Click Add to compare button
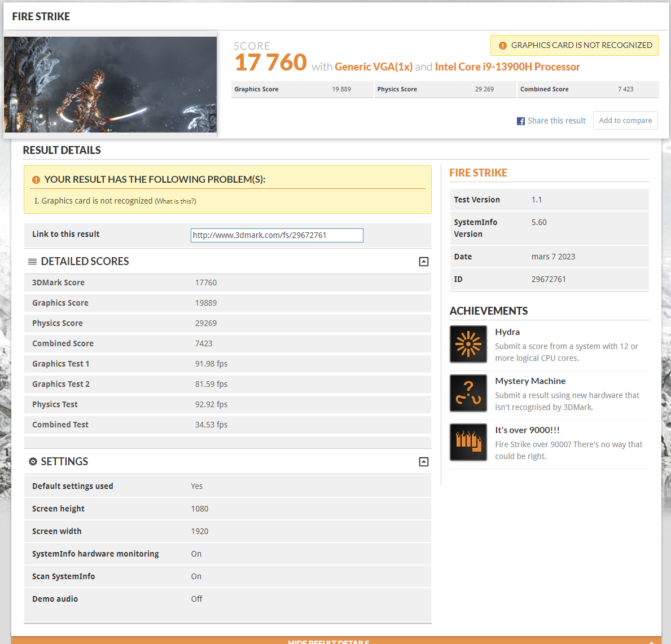This screenshot has height=644, width=671. [x=625, y=121]
